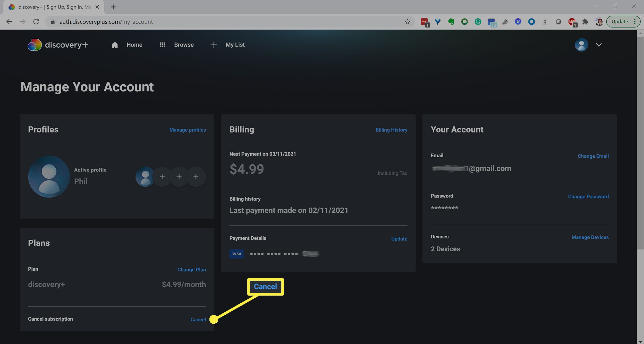Bookmark page with star icon

tap(407, 22)
